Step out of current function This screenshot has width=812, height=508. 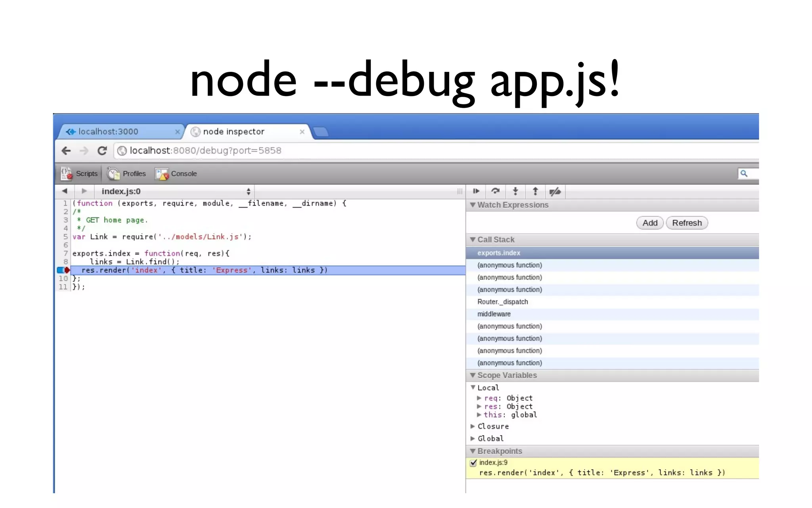click(x=535, y=191)
